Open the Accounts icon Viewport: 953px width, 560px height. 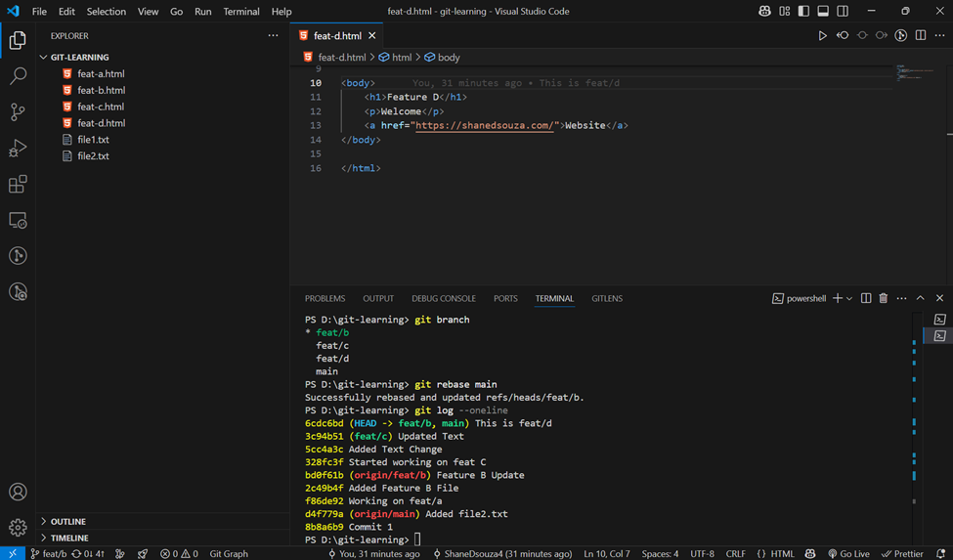pos(18,492)
